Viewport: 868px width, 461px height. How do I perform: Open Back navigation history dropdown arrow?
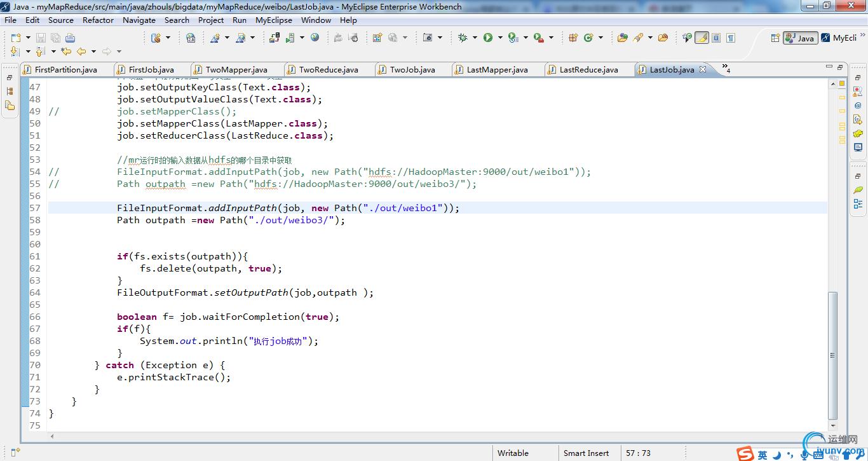click(x=93, y=52)
